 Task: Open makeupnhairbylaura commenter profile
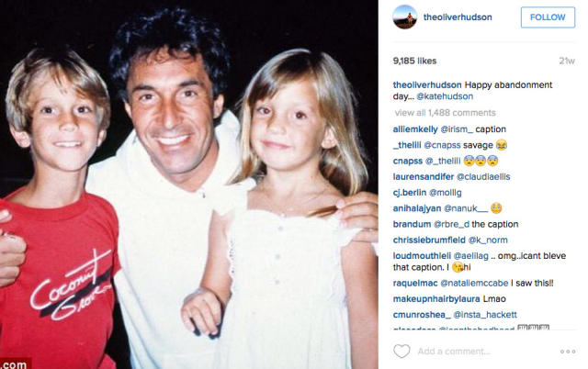[436, 299]
